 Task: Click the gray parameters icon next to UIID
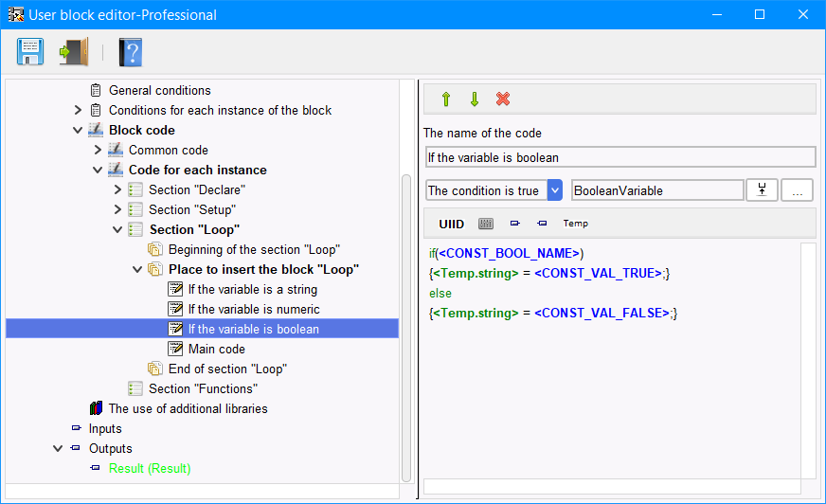tap(486, 224)
